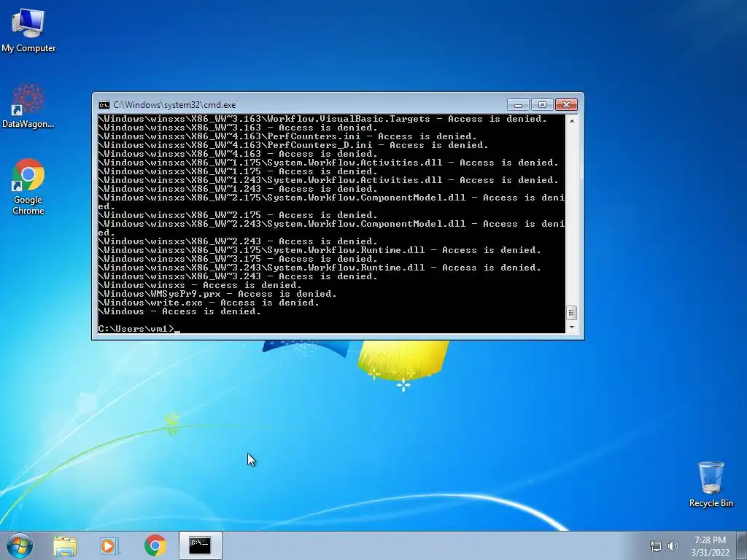Close the cmd.exe window
Image resolution: width=747 pixels, height=560 pixels.
(566, 105)
